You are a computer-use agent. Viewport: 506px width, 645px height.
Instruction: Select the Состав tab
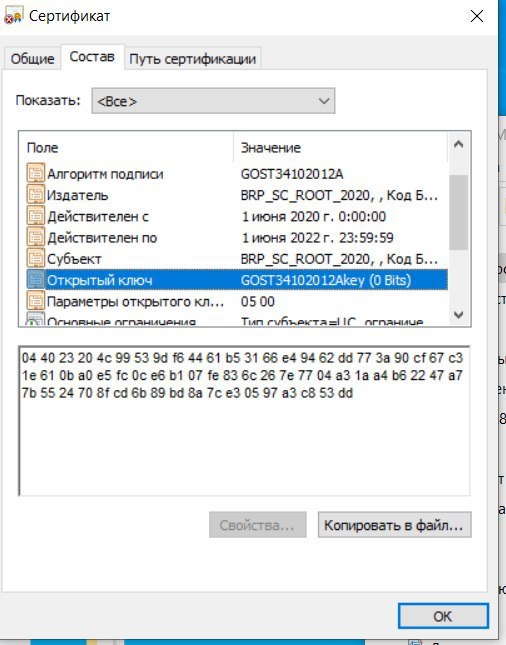coord(92,57)
